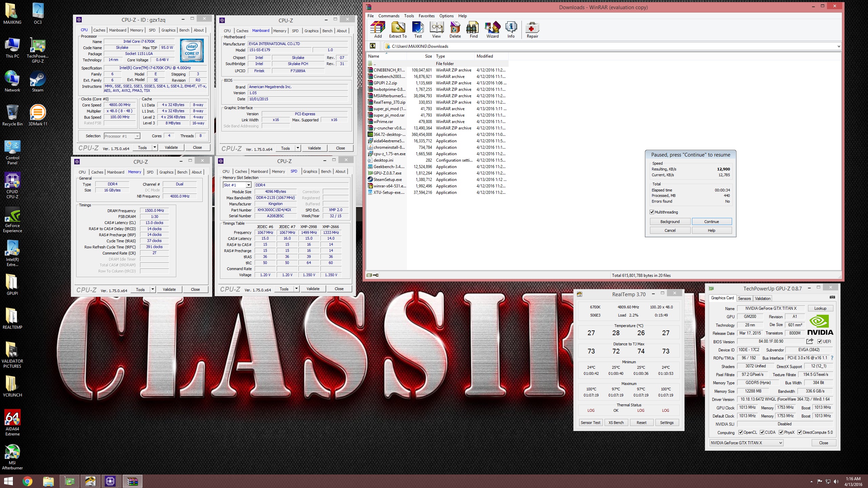Open the 3DMark 11 desktop icon
This screenshot has height=488, width=868.
[38, 115]
